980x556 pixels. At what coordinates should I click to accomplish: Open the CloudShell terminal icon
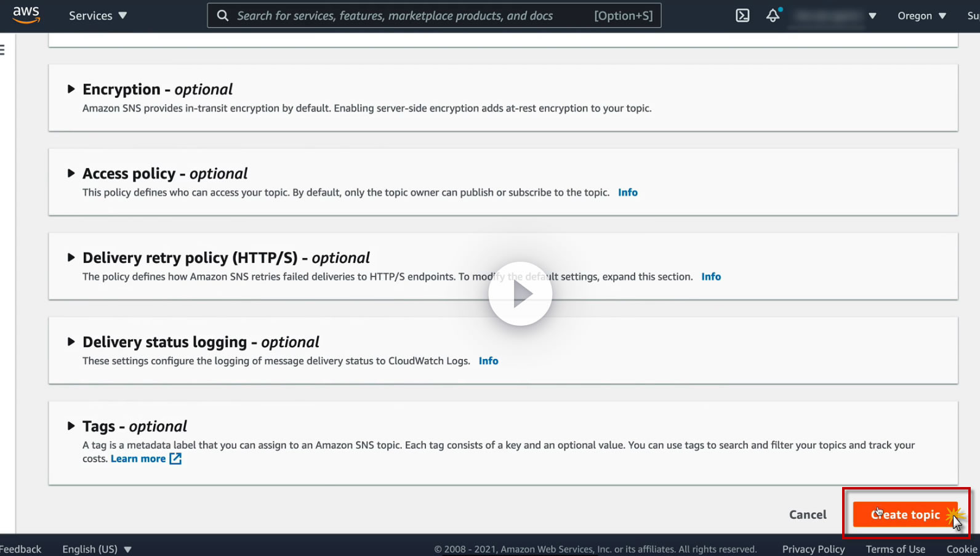coord(742,15)
